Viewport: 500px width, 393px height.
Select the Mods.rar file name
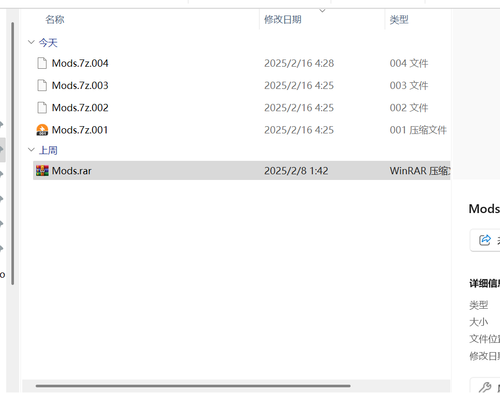point(72,171)
